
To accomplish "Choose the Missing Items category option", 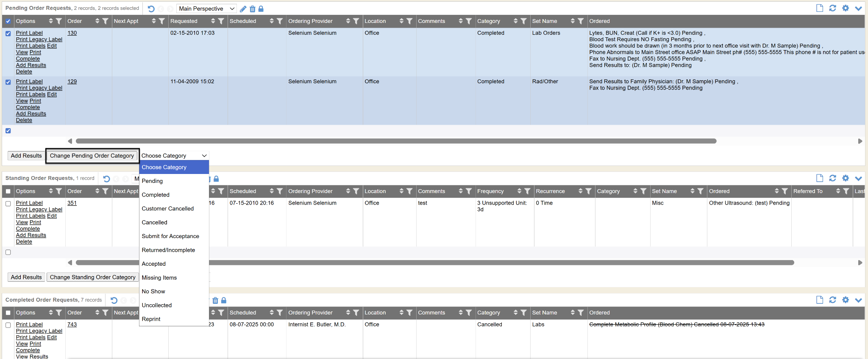I will tap(159, 278).
